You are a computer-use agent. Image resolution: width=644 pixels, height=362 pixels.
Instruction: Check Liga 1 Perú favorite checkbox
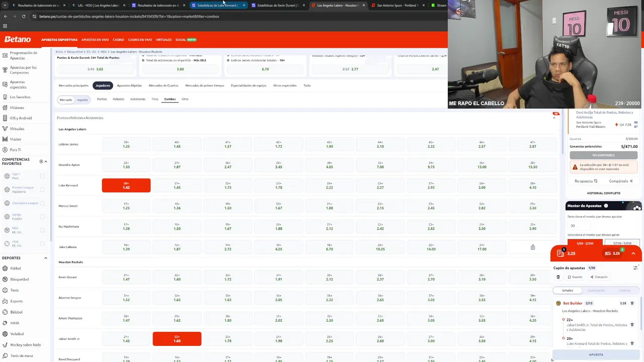pos(42,176)
